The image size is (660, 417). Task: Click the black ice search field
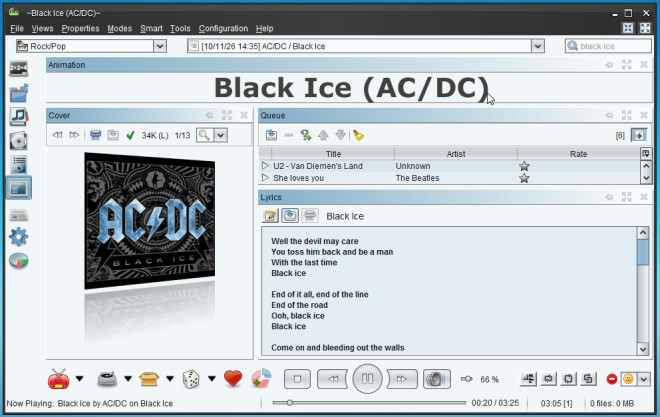(x=608, y=46)
